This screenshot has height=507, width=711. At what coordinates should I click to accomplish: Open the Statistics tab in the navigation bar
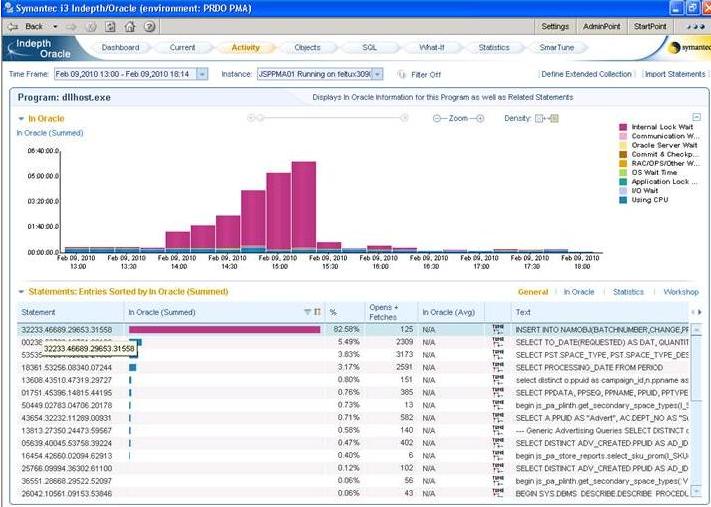click(494, 47)
